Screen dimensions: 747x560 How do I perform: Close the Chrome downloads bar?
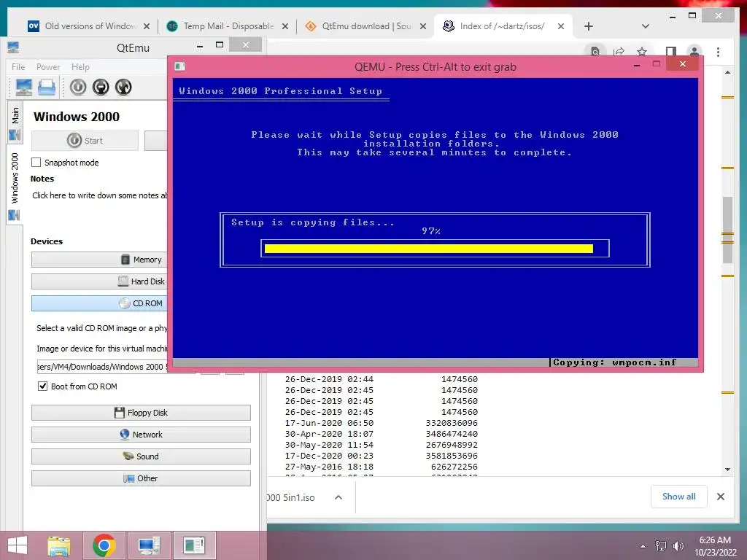[720, 497]
